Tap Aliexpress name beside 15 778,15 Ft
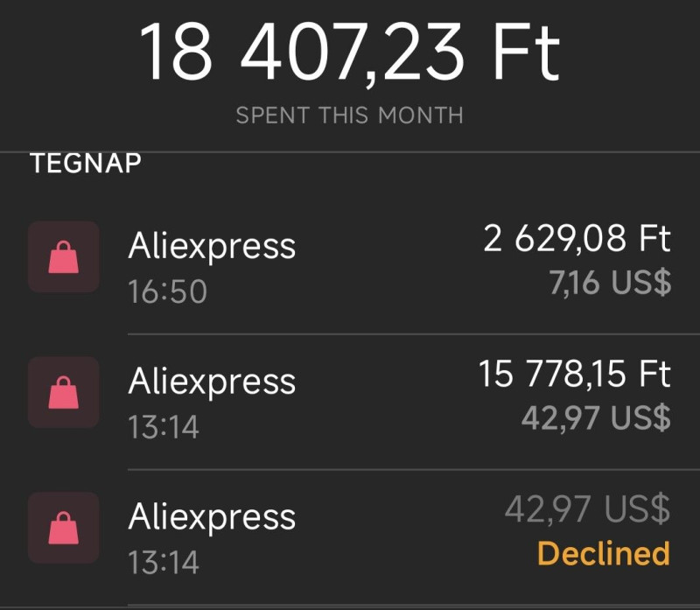Screen dimensions: 700x610 click(x=212, y=382)
